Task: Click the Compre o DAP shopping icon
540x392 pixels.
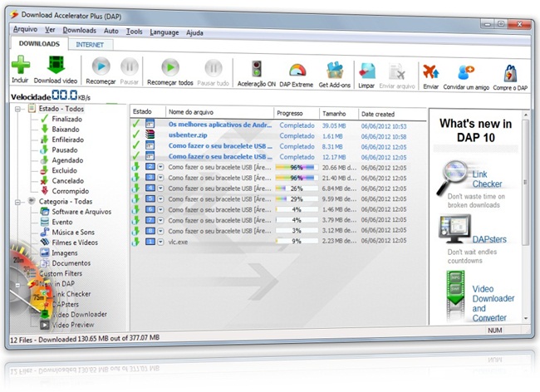Action: (510, 71)
